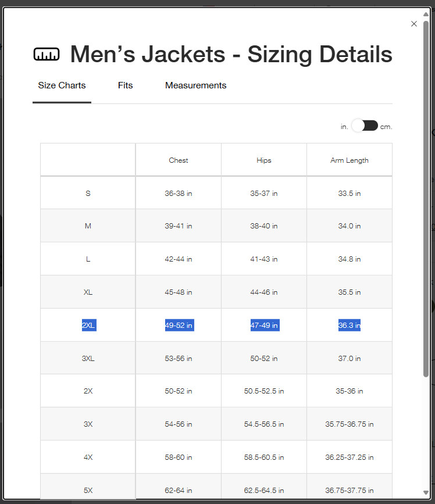This screenshot has height=504, width=435.
Task: Click the Arm Length column header
Action: (x=350, y=160)
